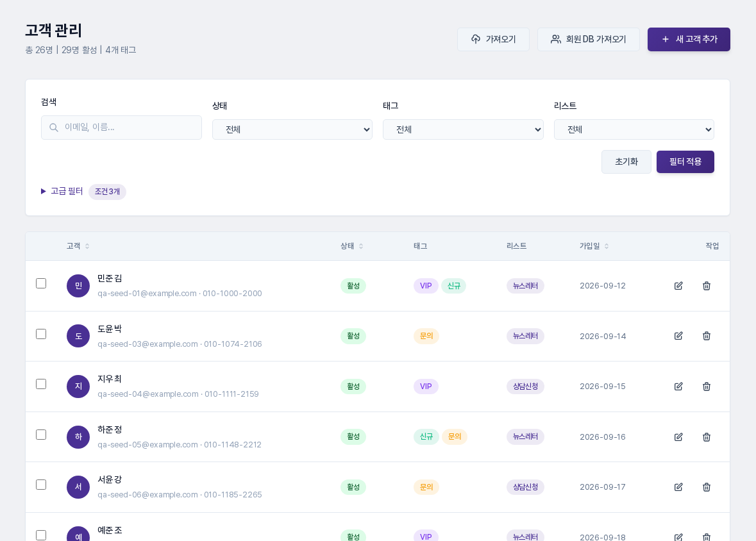Select the checkbox for 민준 김
Viewport: 756px width, 541px height.
click(x=41, y=283)
